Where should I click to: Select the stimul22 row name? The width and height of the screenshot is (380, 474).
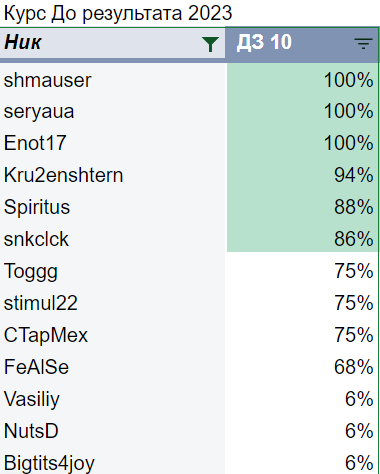[x=113, y=303]
